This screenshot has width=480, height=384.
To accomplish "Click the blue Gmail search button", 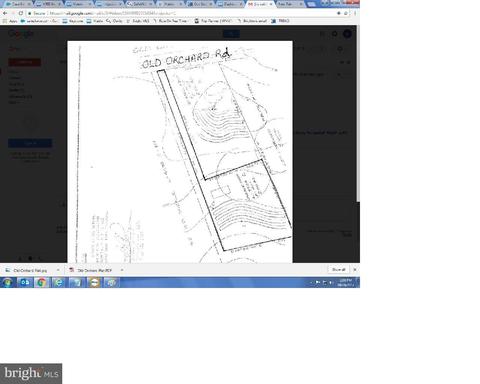I will [x=231, y=34].
